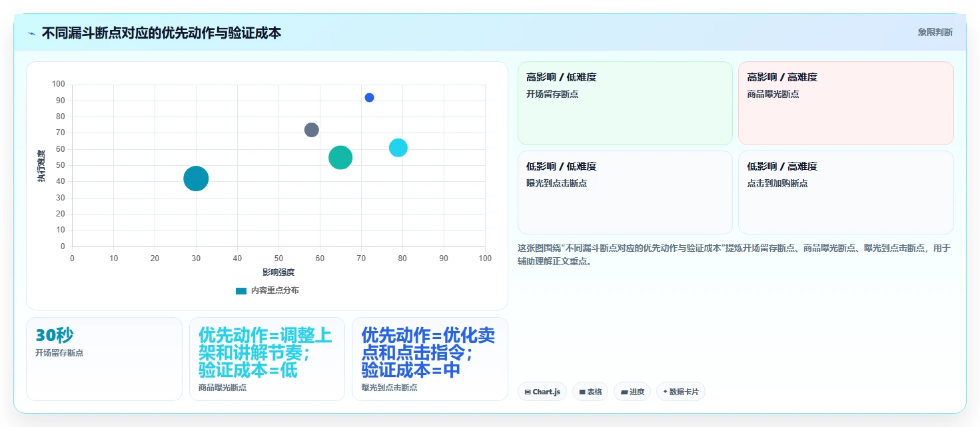Click the cyan bubble on the chart
The width and height of the screenshot is (980, 427).
click(398, 148)
